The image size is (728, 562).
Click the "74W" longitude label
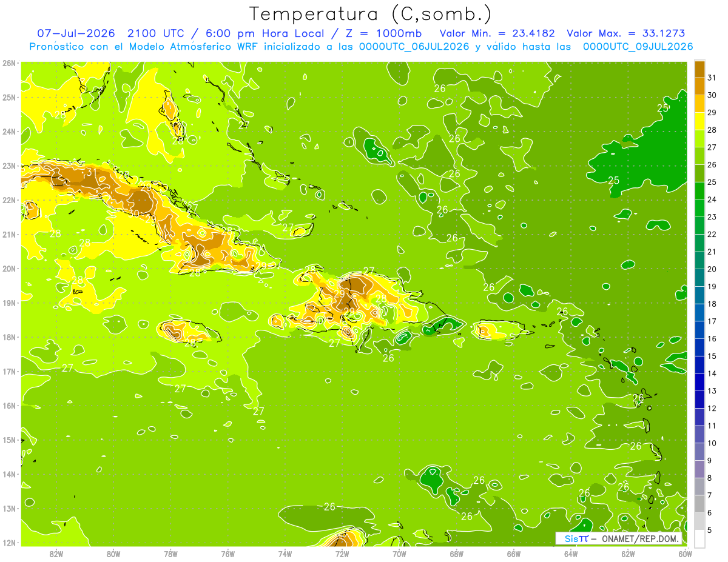tap(285, 554)
